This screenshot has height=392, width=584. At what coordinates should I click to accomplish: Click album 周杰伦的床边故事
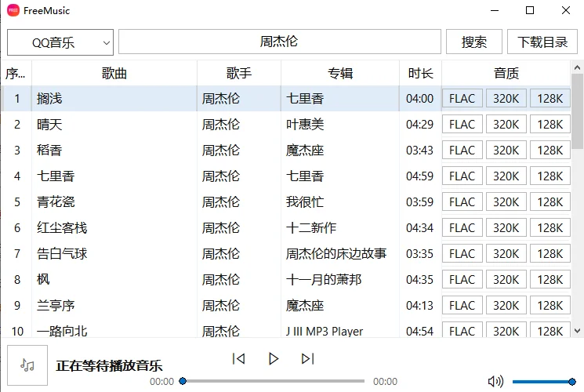tap(336, 254)
